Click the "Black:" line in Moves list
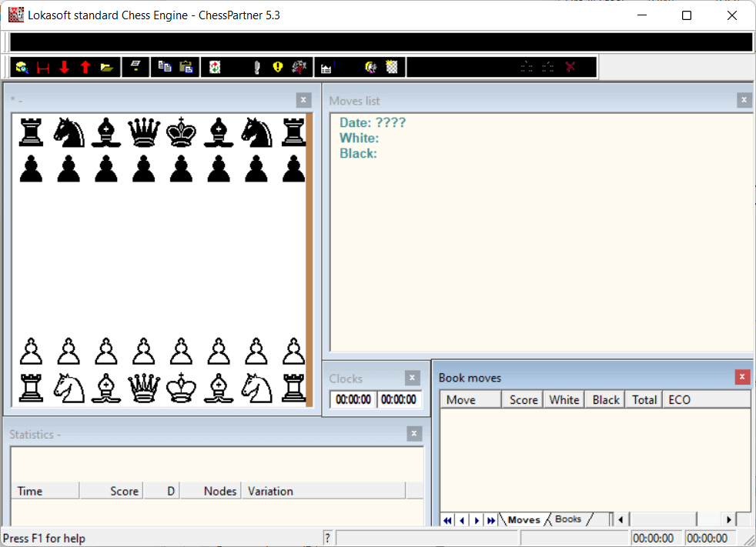The image size is (756, 547). click(x=358, y=153)
